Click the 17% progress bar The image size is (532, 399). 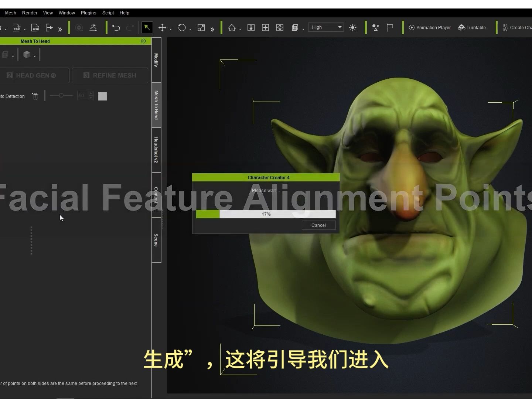(x=266, y=214)
